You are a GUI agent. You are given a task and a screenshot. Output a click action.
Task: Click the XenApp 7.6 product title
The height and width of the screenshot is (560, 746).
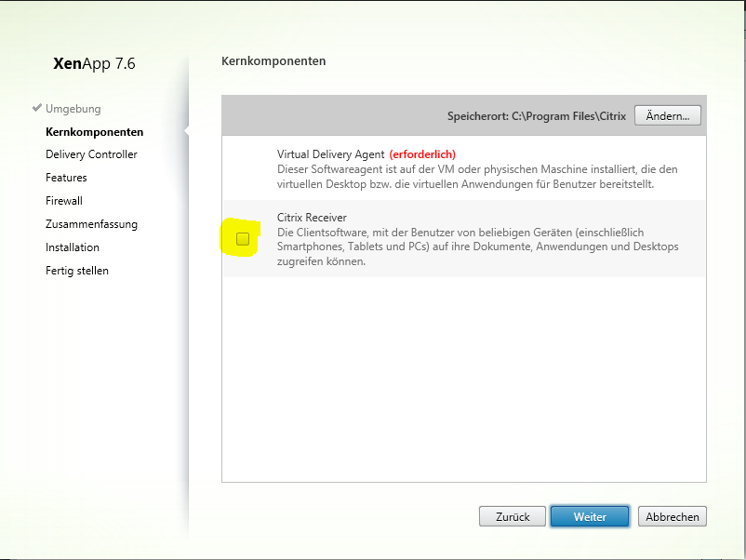tap(94, 63)
